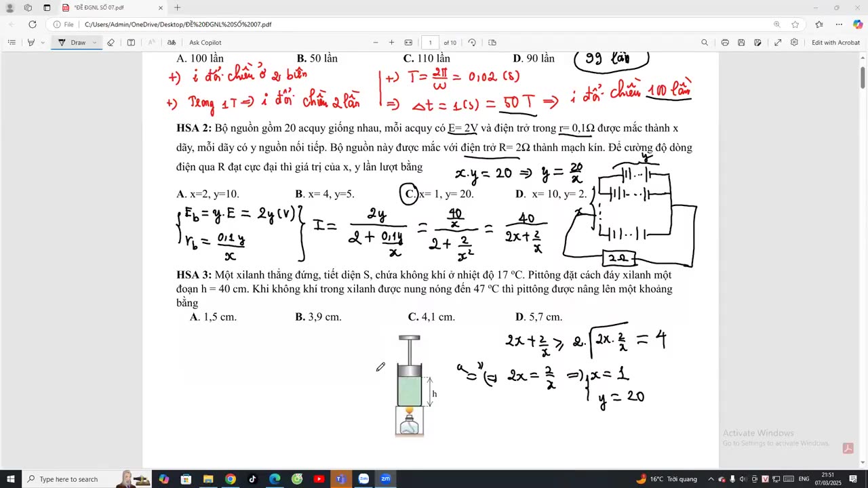Open File Explorer from taskbar
This screenshot has width=868, height=488.
(x=208, y=479)
